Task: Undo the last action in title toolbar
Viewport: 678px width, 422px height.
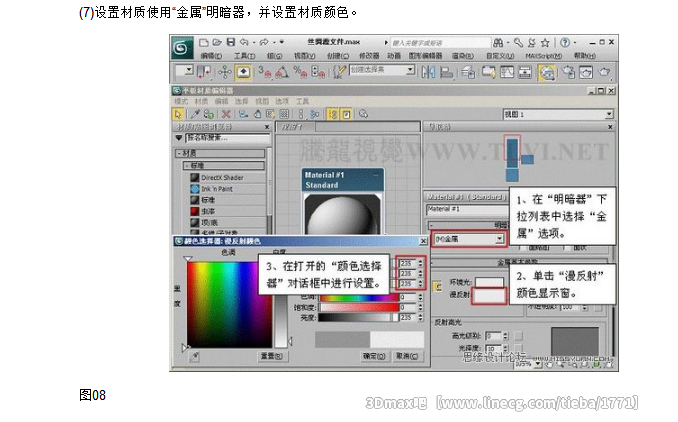Action: pyautogui.click(x=244, y=42)
